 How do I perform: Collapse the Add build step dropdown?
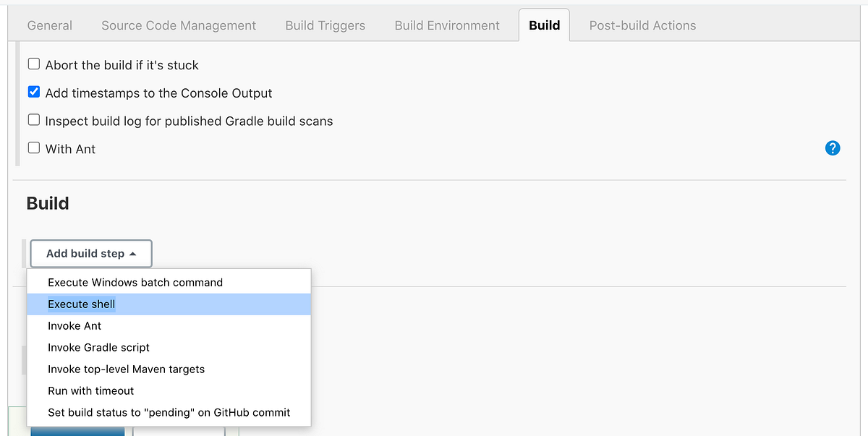(x=90, y=253)
